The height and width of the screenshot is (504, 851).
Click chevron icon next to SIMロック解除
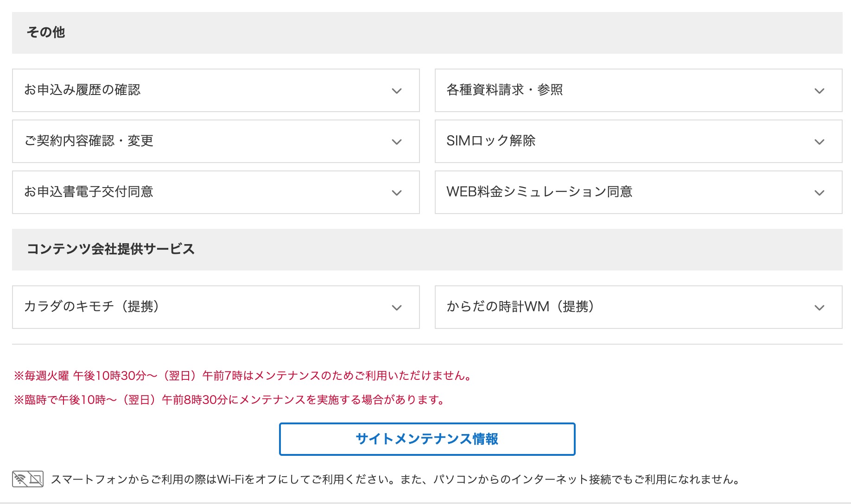[819, 142]
